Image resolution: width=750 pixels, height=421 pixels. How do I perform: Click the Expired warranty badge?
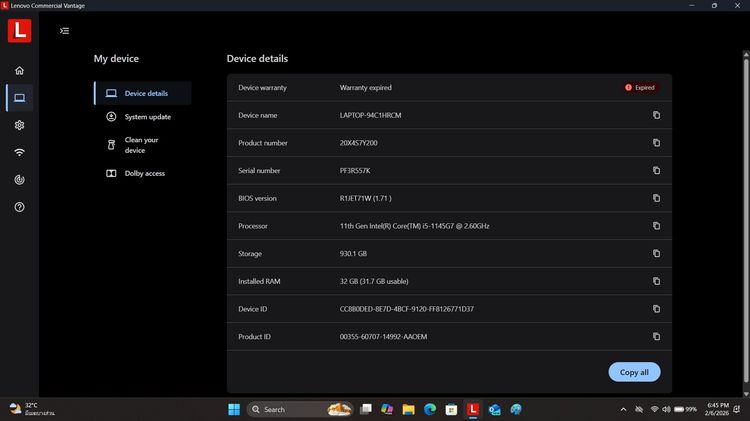pyautogui.click(x=640, y=88)
